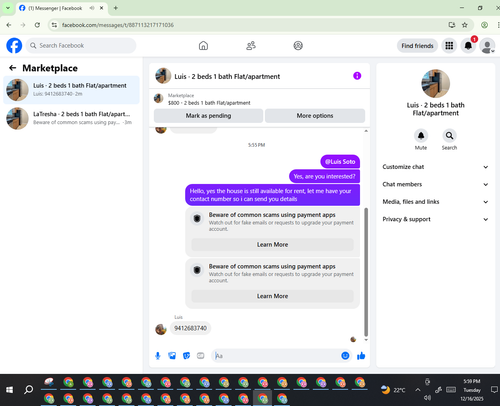This screenshot has height=406, width=500.
Task: Open site information icon in address bar
Action: [x=54, y=25]
